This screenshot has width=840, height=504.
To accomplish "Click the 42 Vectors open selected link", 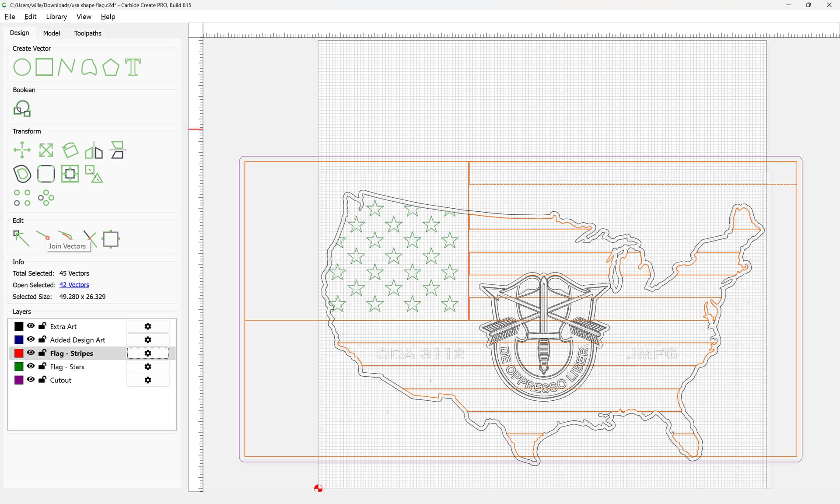I will (x=74, y=285).
